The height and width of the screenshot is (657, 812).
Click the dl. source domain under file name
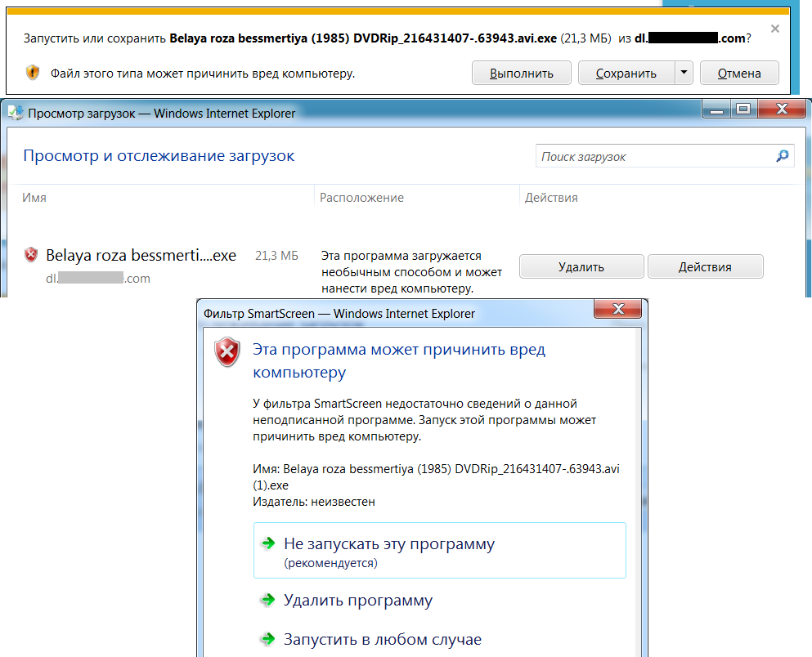(98, 279)
